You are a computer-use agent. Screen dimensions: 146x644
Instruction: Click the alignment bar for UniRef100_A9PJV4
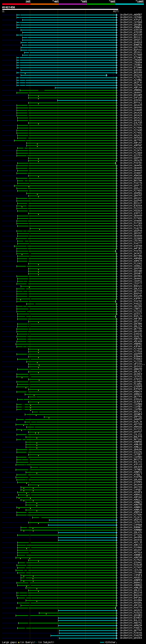point(86,87)
